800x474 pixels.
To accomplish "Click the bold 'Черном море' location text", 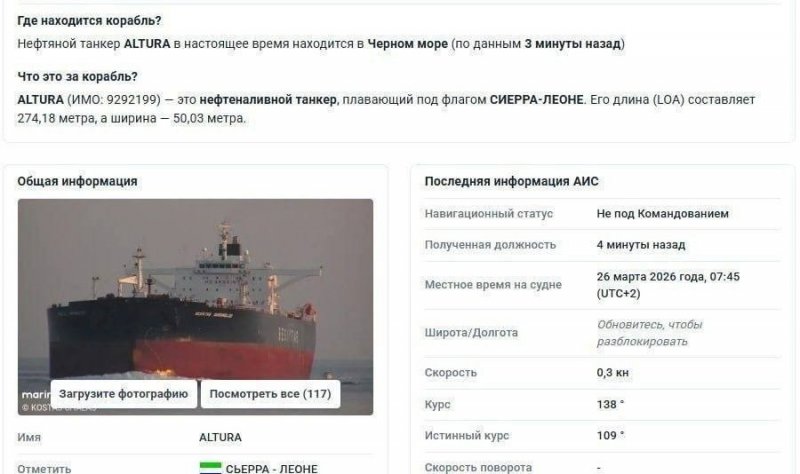I will pos(407,44).
